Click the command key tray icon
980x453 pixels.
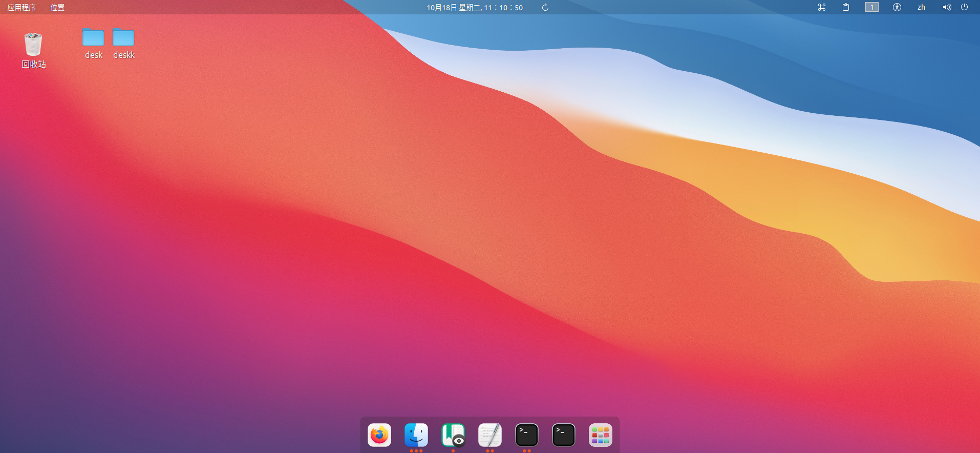(822, 7)
